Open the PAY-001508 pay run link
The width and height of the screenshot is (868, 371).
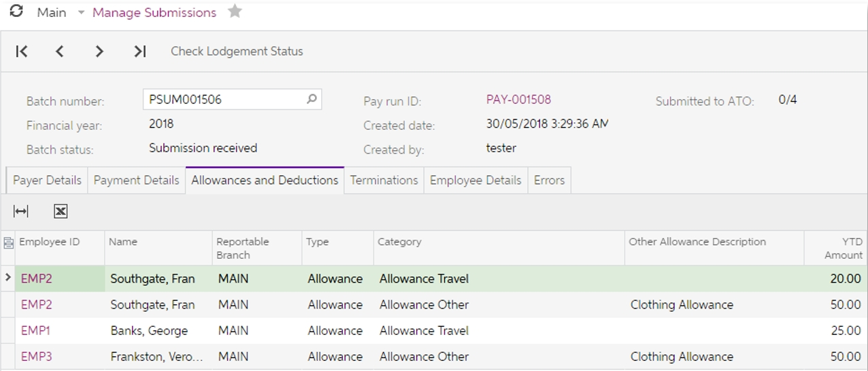point(518,99)
